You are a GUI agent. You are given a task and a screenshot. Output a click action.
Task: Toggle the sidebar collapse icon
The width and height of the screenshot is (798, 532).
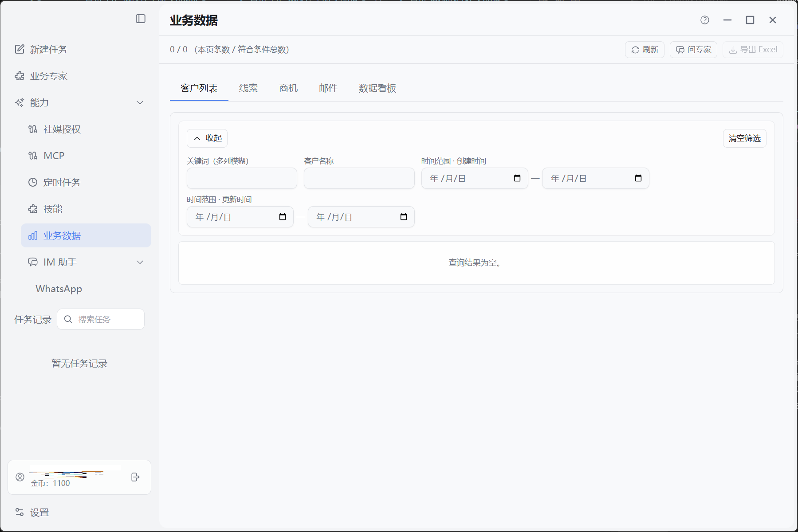click(x=141, y=19)
